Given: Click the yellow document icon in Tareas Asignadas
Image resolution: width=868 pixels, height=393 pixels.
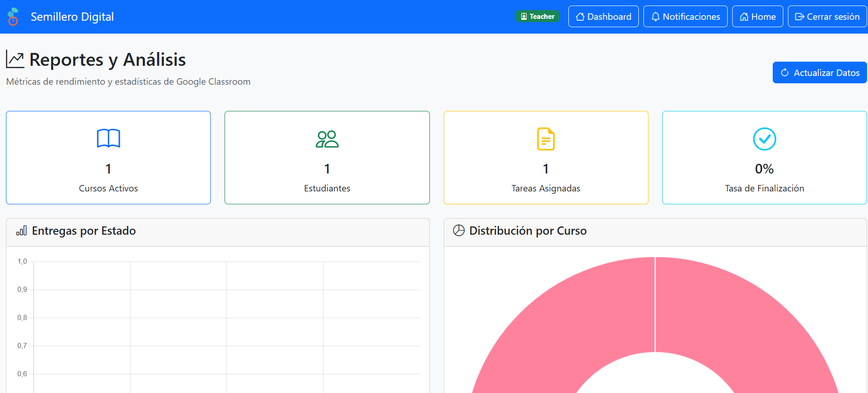Looking at the screenshot, I should click(x=546, y=139).
